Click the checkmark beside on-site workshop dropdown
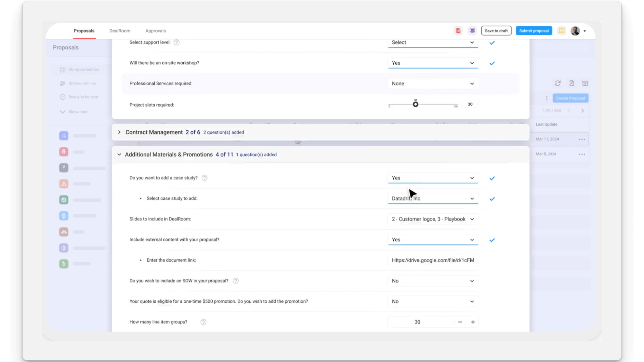This screenshot has height=362, width=644. pos(492,63)
